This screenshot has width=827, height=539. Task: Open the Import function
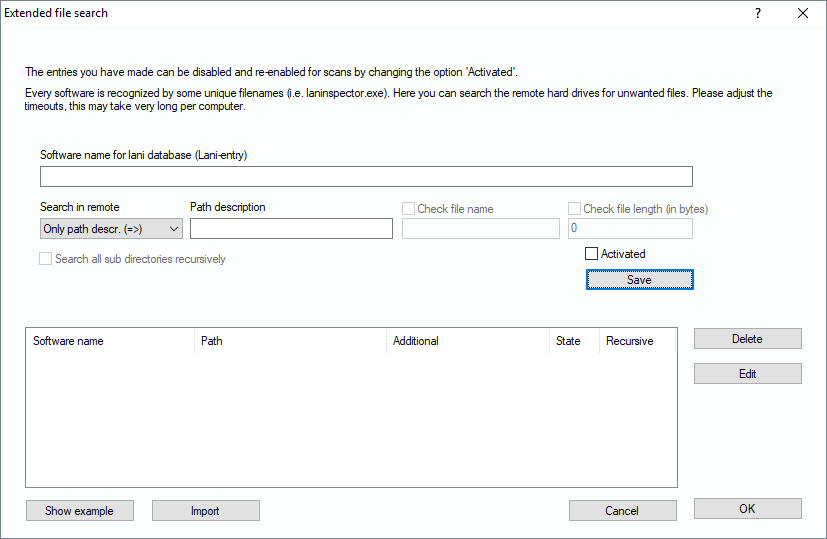[205, 511]
